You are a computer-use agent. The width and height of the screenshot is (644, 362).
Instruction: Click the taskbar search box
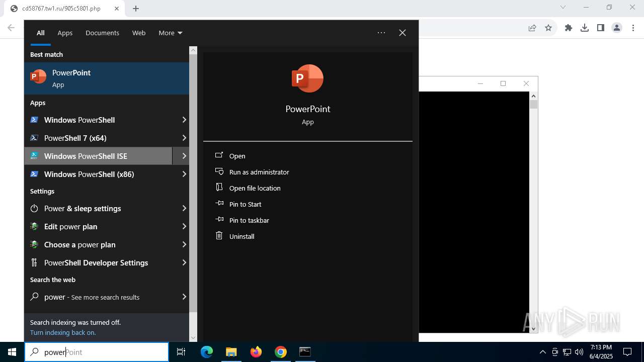click(x=97, y=352)
